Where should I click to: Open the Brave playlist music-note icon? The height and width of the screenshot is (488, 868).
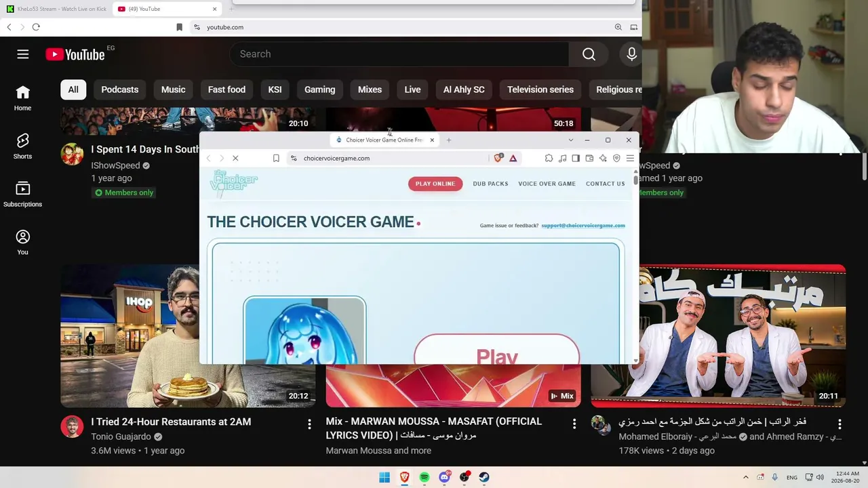pos(562,158)
